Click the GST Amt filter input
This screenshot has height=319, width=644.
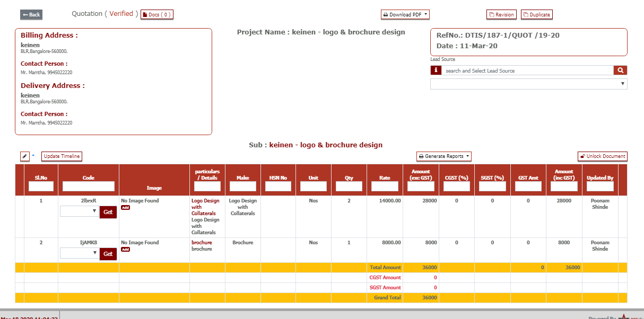click(528, 186)
